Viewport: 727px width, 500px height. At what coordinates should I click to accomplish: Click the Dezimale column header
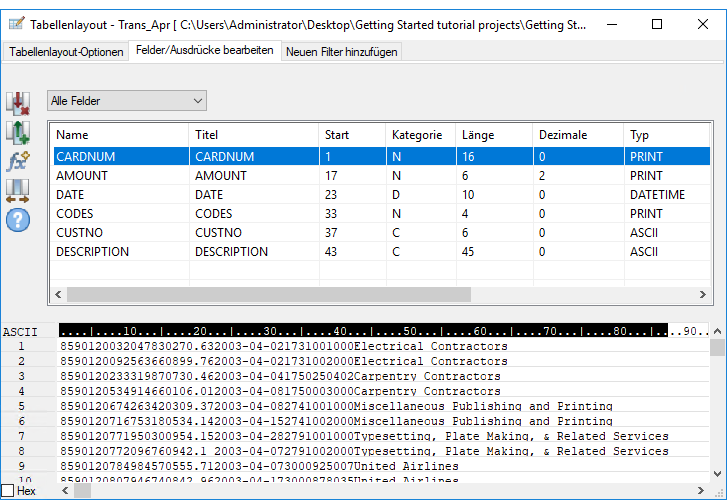coord(575,135)
